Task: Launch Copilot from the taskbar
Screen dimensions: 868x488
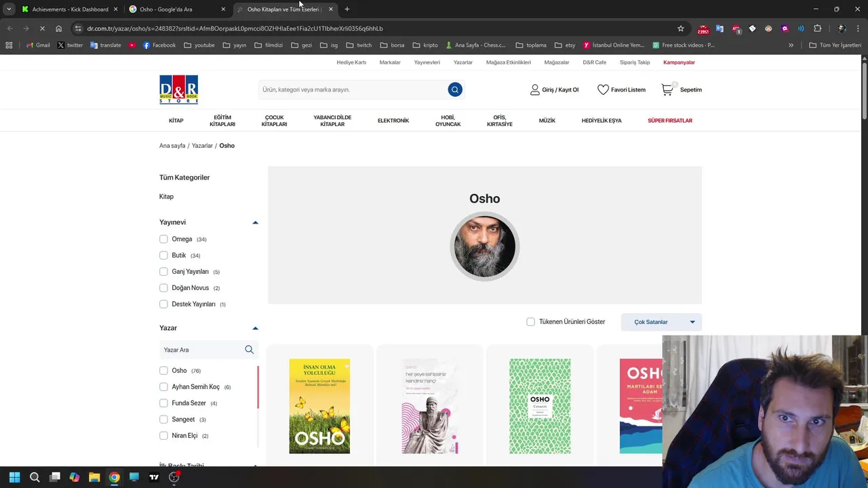Action: [75, 477]
